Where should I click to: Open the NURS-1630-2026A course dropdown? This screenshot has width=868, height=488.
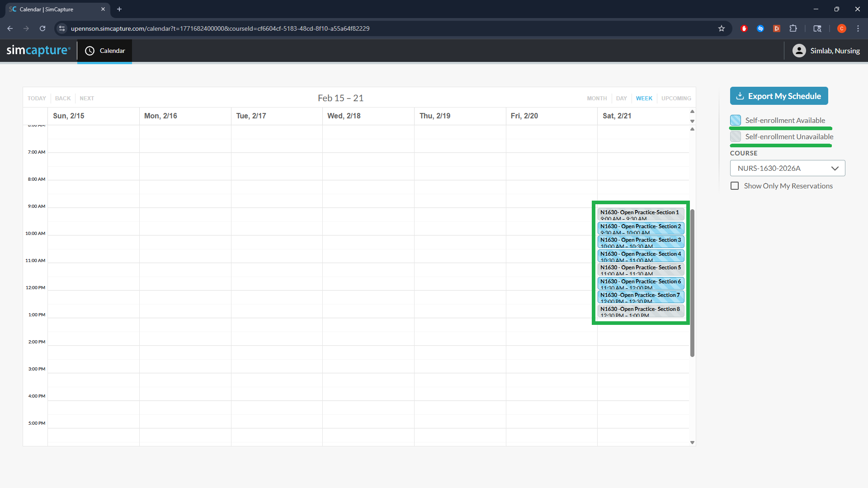pos(787,168)
